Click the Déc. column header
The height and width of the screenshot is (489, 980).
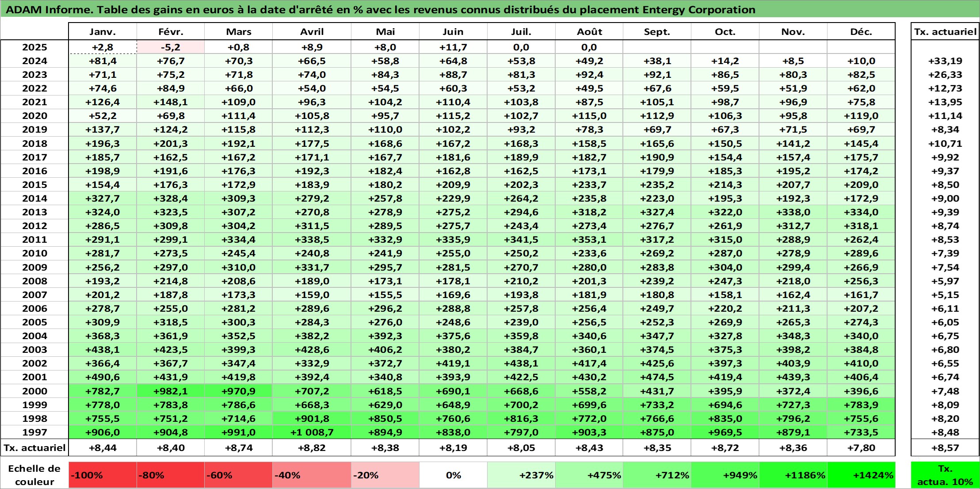[861, 32]
